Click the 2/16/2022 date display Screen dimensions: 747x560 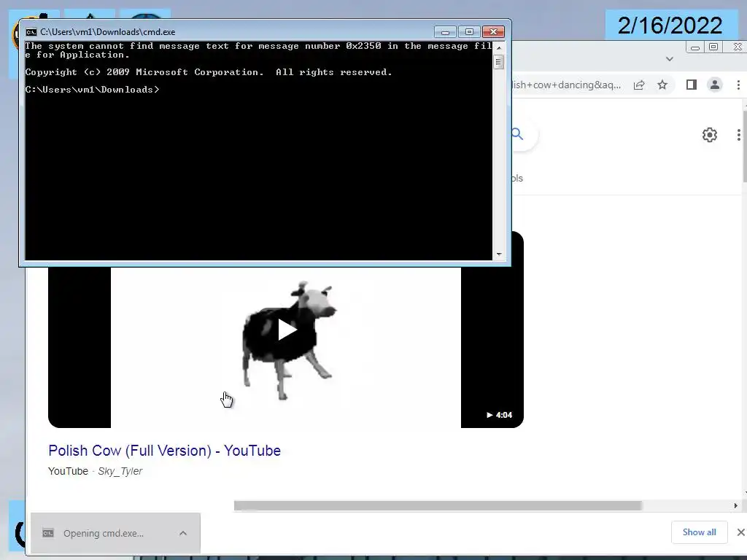[670, 26]
